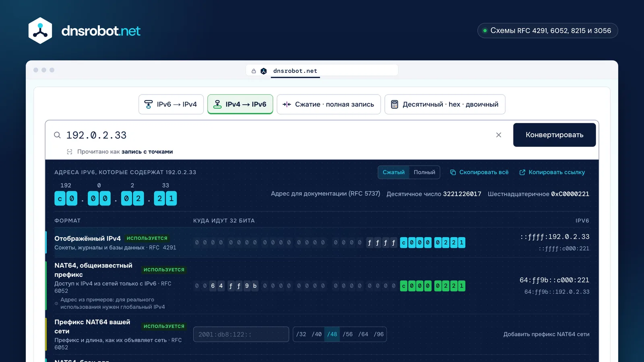Select the /56 prefix length
644x362 pixels.
point(348,334)
